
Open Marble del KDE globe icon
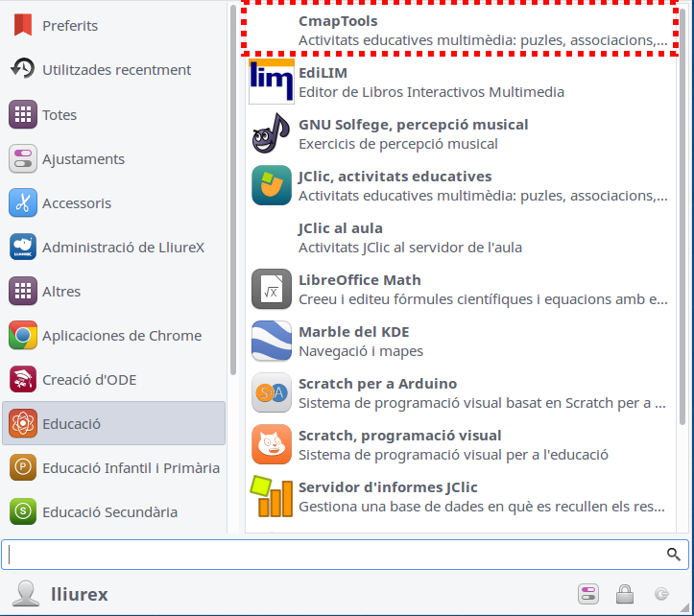point(272,341)
